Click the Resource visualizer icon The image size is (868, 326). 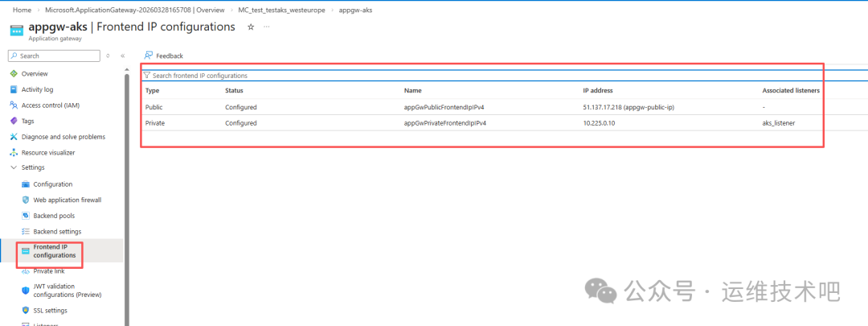(x=14, y=152)
